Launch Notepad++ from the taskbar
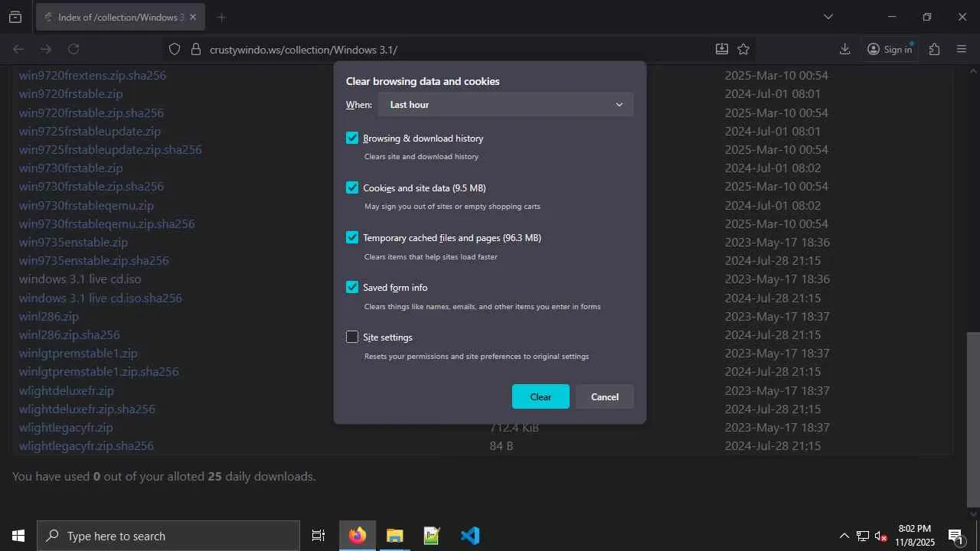The image size is (980, 551). pos(433,536)
